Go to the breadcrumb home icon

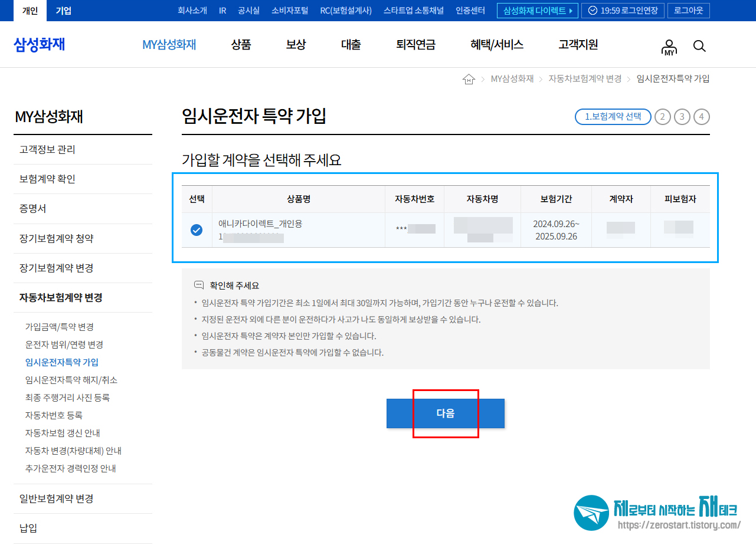[x=469, y=79]
